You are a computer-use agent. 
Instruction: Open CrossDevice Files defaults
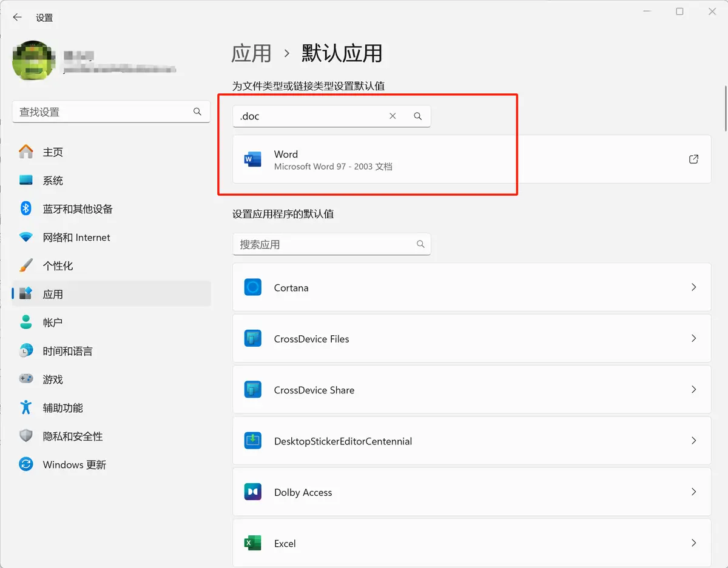click(471, 338)
